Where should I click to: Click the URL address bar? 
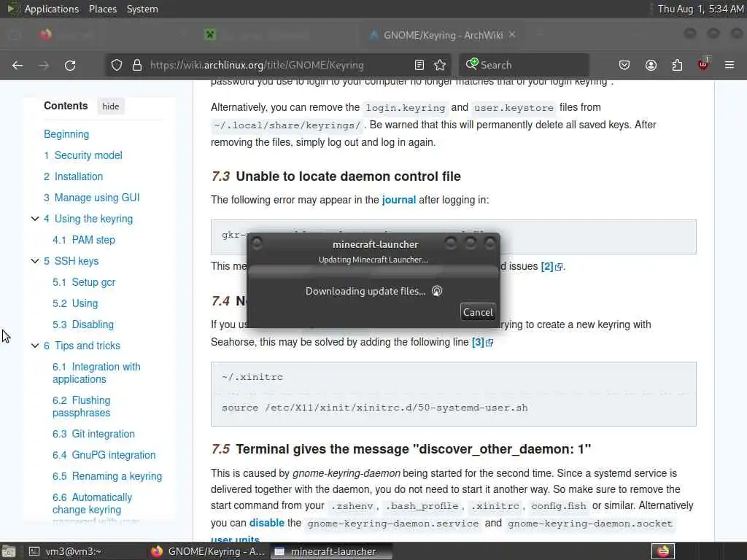(258, 65)
